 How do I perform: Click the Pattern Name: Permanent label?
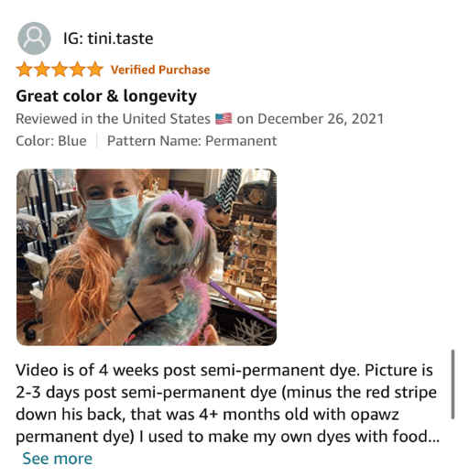[191, 141]
